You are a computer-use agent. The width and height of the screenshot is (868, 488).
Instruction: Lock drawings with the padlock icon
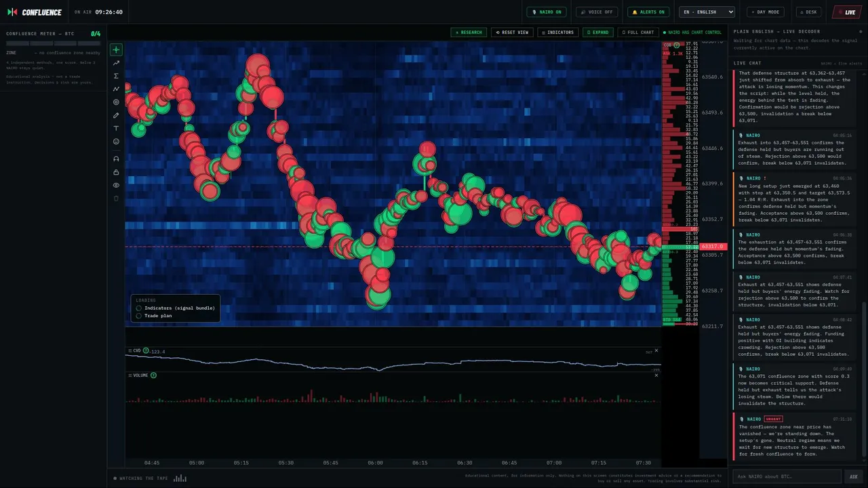click(x=116, y=172)
